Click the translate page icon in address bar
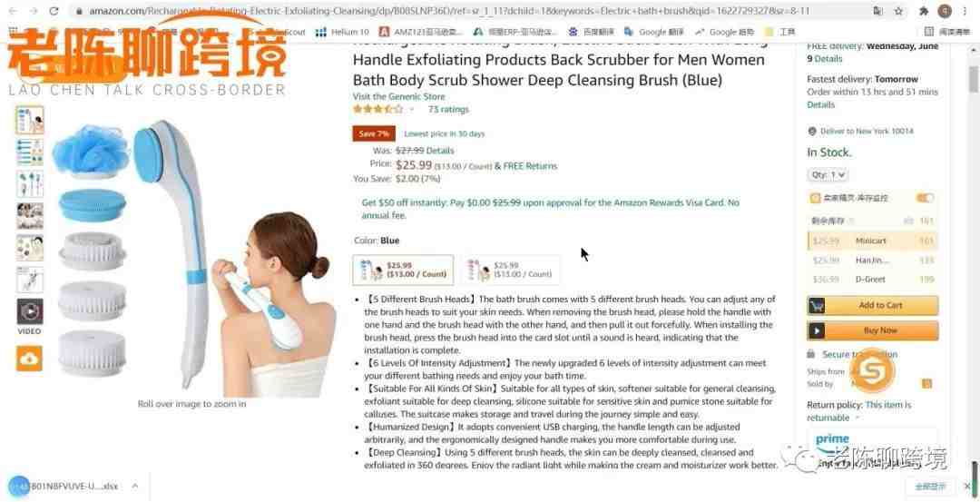Viewport: 980px width, 502px height. click(878, 11)
